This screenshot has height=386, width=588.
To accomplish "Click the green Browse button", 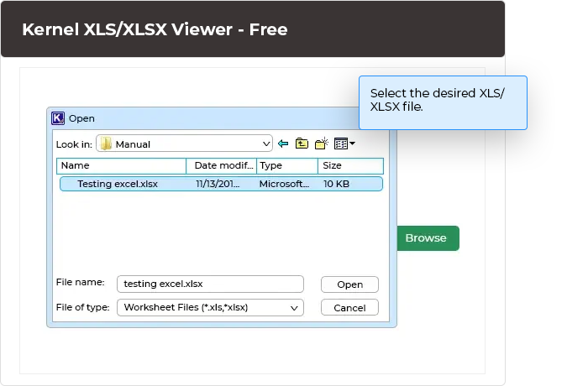I will [428, 238].
